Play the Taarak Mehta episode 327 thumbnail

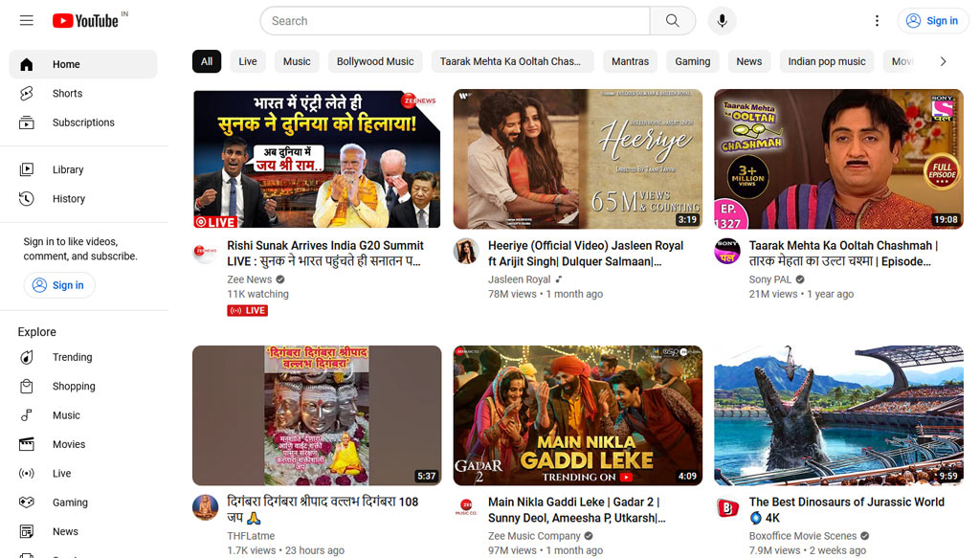pos(838,159)
